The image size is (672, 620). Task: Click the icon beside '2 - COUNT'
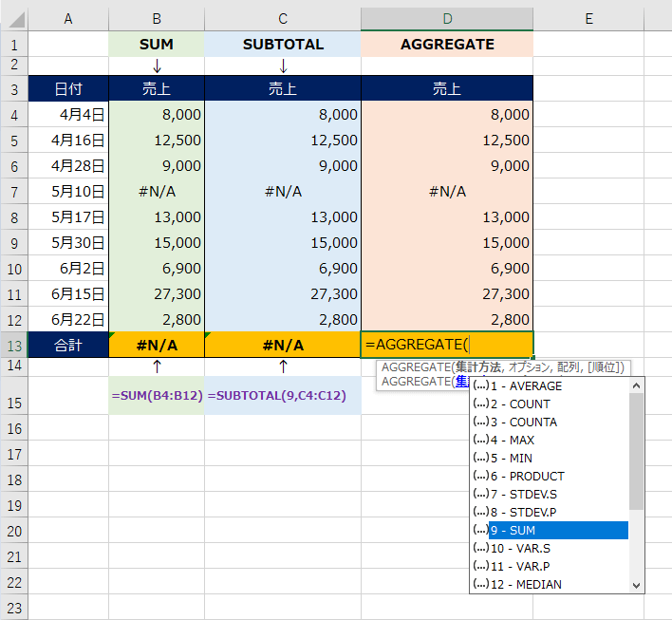point(480,404)
